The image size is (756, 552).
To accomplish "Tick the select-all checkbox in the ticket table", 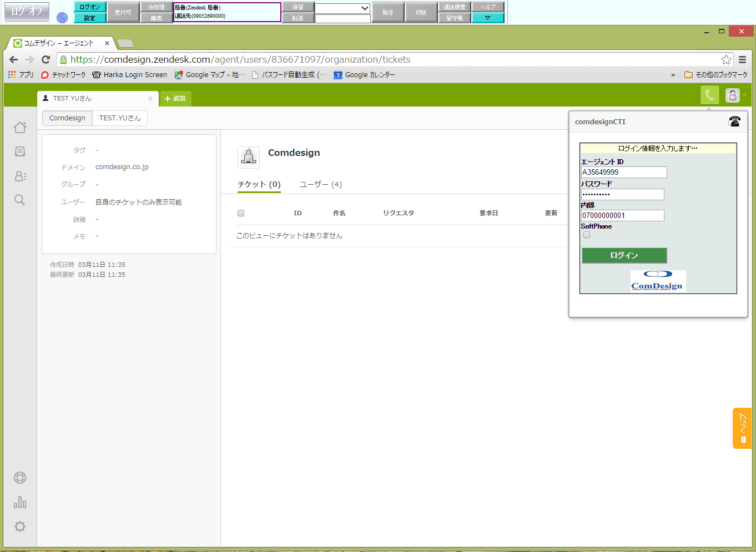I will click(x=241, y=213).
